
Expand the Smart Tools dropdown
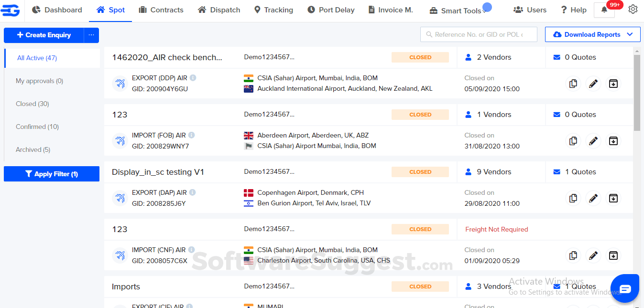(x=459, y=9)
